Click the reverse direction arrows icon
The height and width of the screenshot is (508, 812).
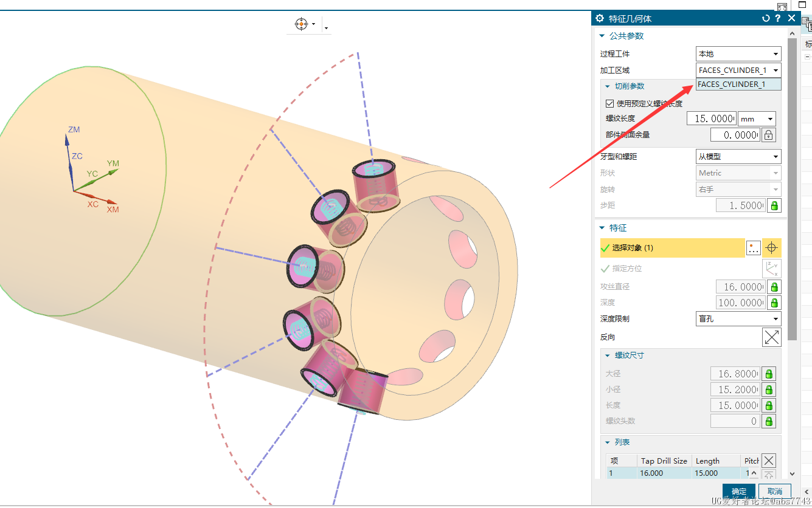pos(772,337)
